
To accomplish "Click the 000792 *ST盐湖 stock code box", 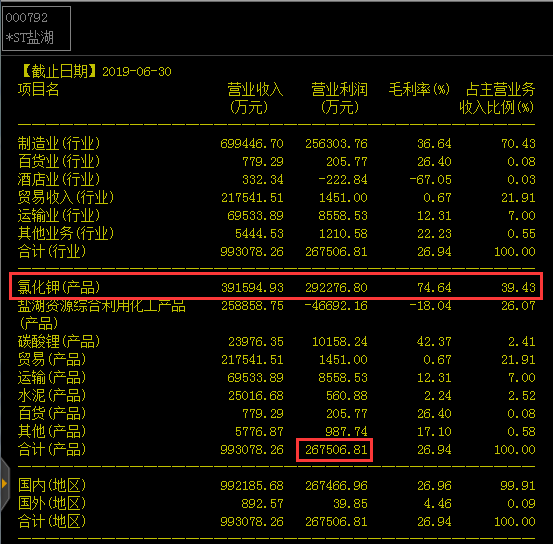I will [36, 28].
